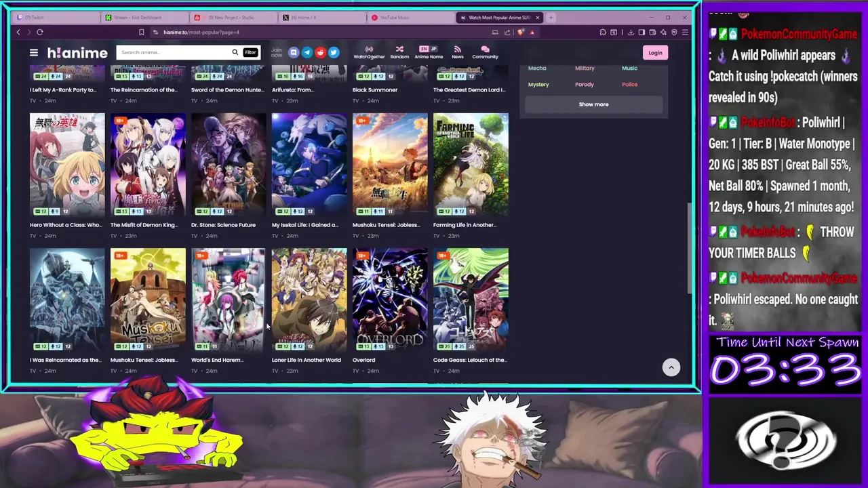Open Arifureta: From... title link
Screen dimensions: 868x488
(293, 89)
